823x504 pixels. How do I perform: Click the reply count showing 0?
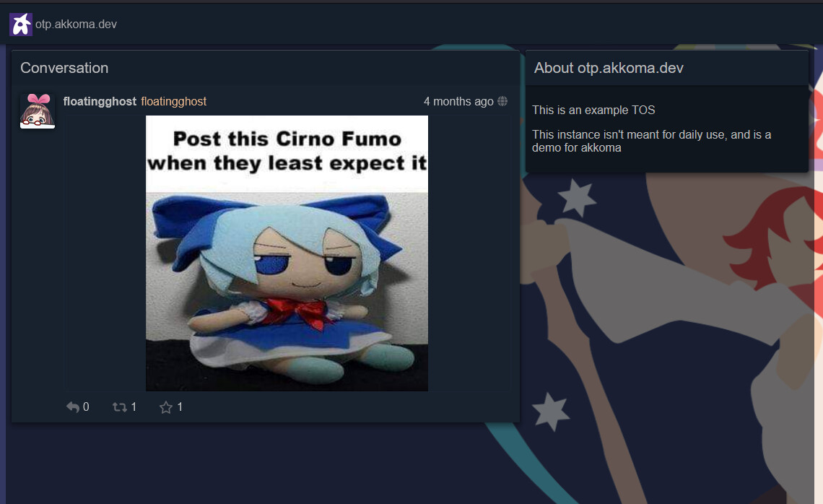pos(86,407)
